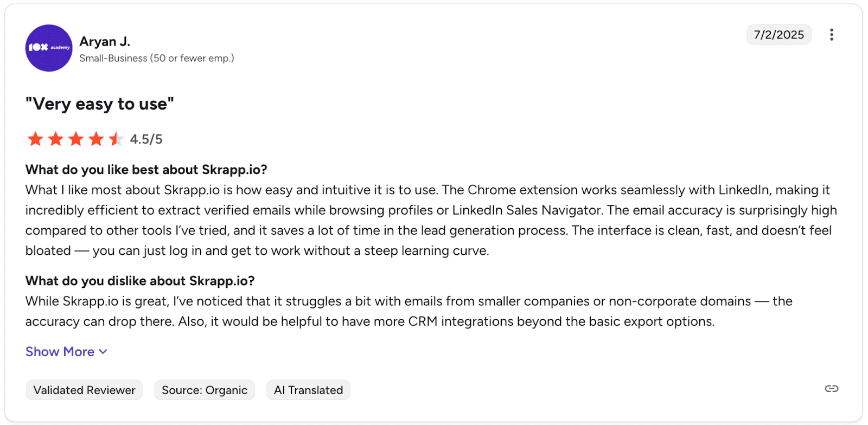Click the chevron beside Show More
This screenshot has height=425, width=868.
point(103,352)
